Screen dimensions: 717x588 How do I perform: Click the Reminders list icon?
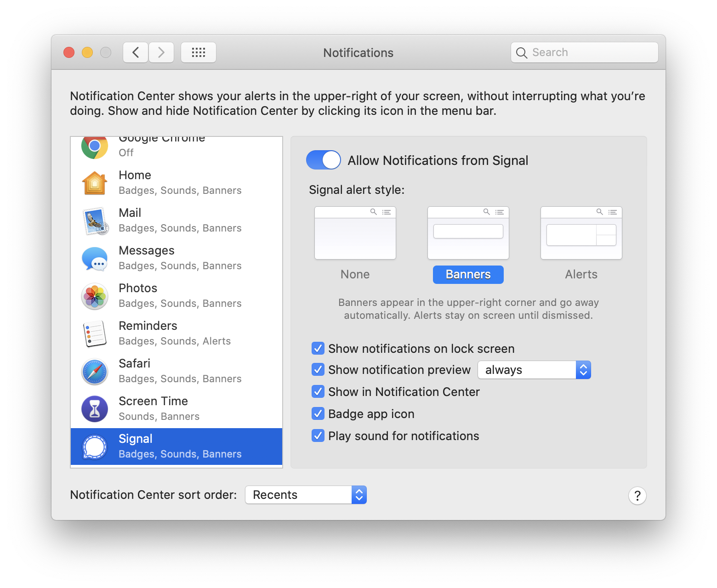[x=95, y=334]
